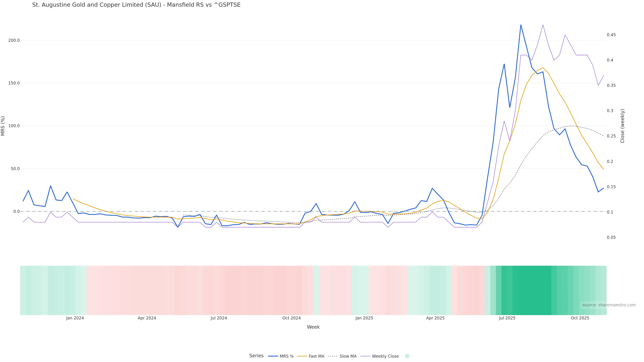
Task: Click the Jan 2024 x-axis tick label
Action: tap(75, 318)
